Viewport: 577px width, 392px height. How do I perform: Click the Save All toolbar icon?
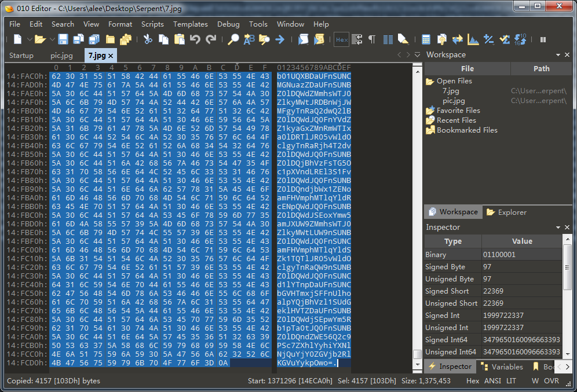94,39
